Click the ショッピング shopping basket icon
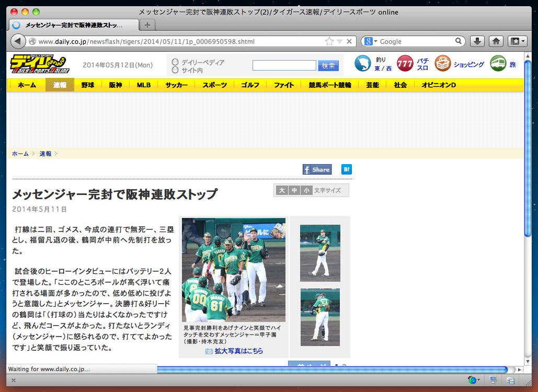The height and width of the screenshot is (392, 538). click(443, 63)
